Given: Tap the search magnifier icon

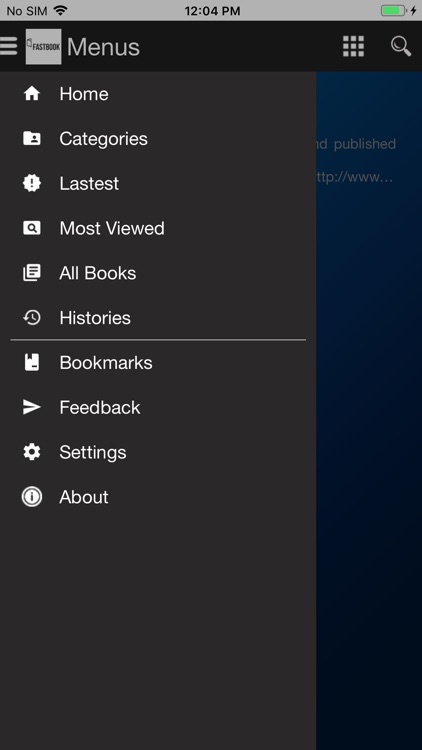Looking at the screenshot, I should (401, 46).
